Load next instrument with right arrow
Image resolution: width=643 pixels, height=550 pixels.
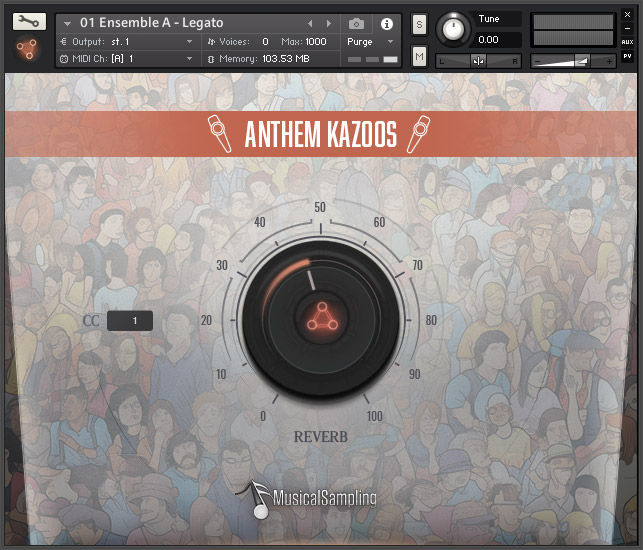pyautogui.click(x=329, y=24)
